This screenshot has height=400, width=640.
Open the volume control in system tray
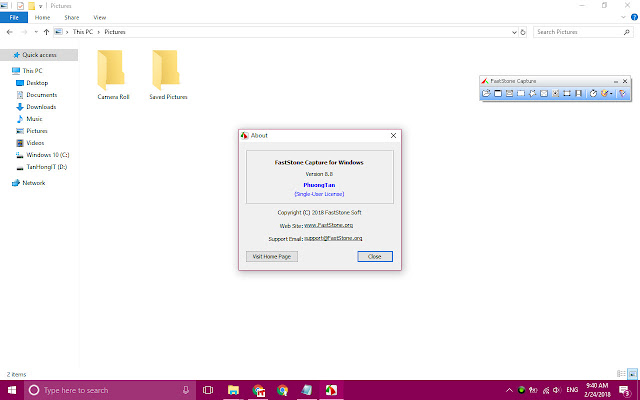558,390
